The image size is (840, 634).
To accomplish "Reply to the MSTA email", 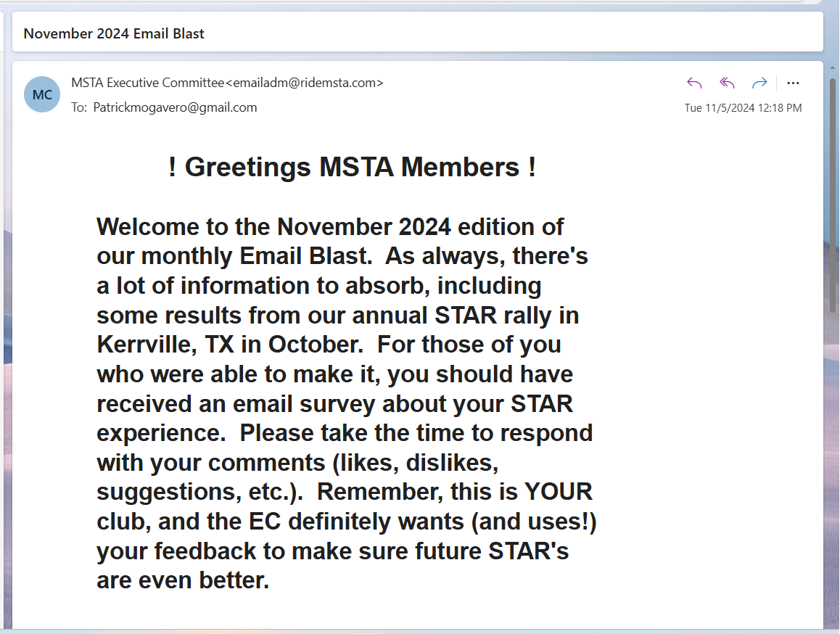I will (x=694, y=83).
